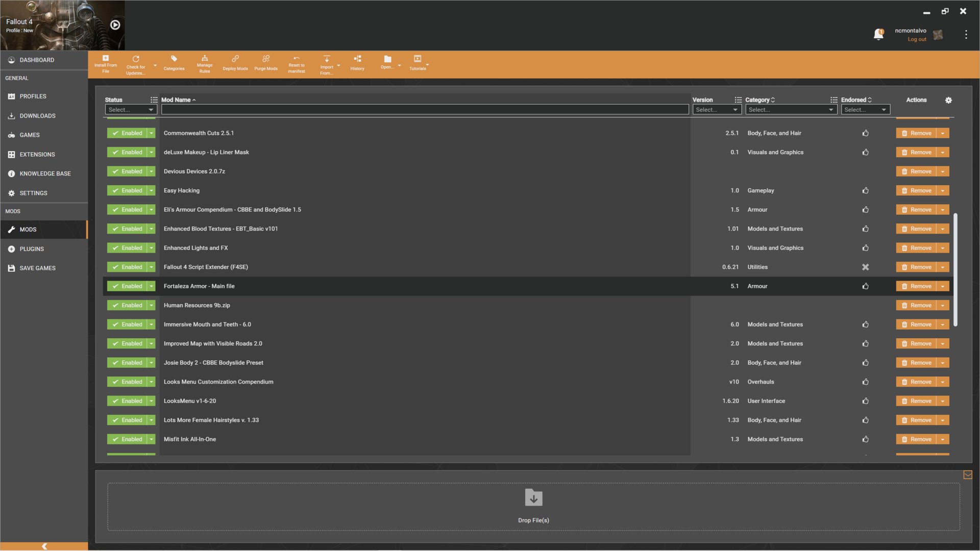
Task: Open Downloads page
Action: [44, 116]
